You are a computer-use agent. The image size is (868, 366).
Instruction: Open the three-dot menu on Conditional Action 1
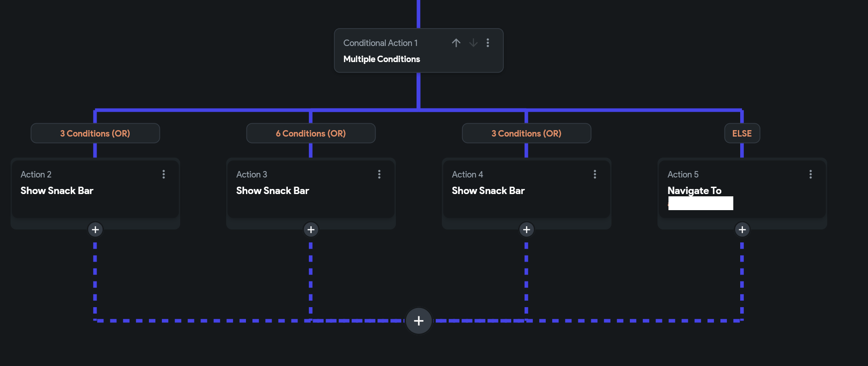(488, 43)
